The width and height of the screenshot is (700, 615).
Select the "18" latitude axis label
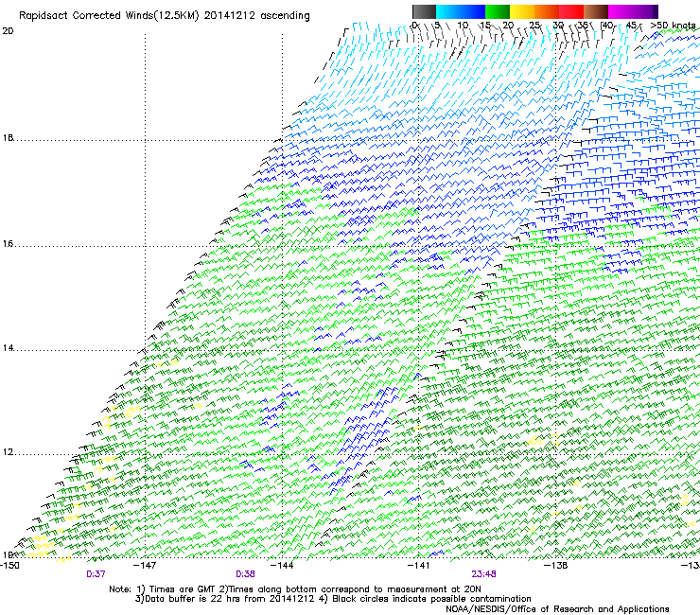(x=8, y=138)
